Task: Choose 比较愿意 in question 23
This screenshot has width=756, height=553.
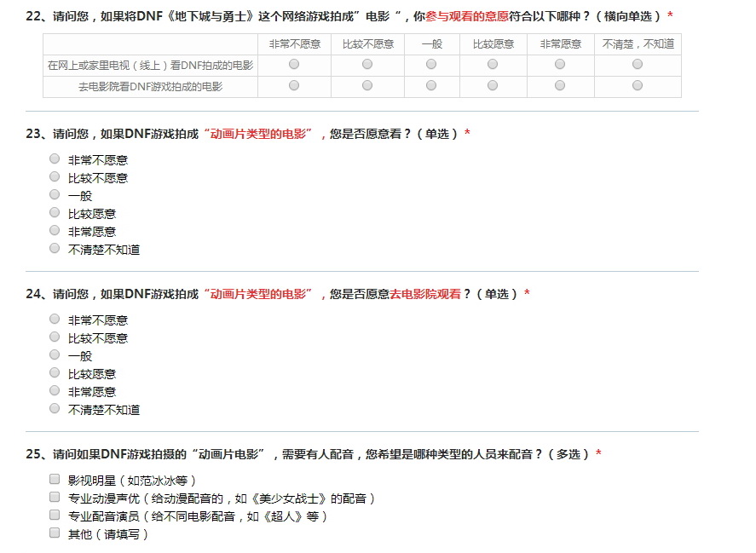Action: [55, 212]
